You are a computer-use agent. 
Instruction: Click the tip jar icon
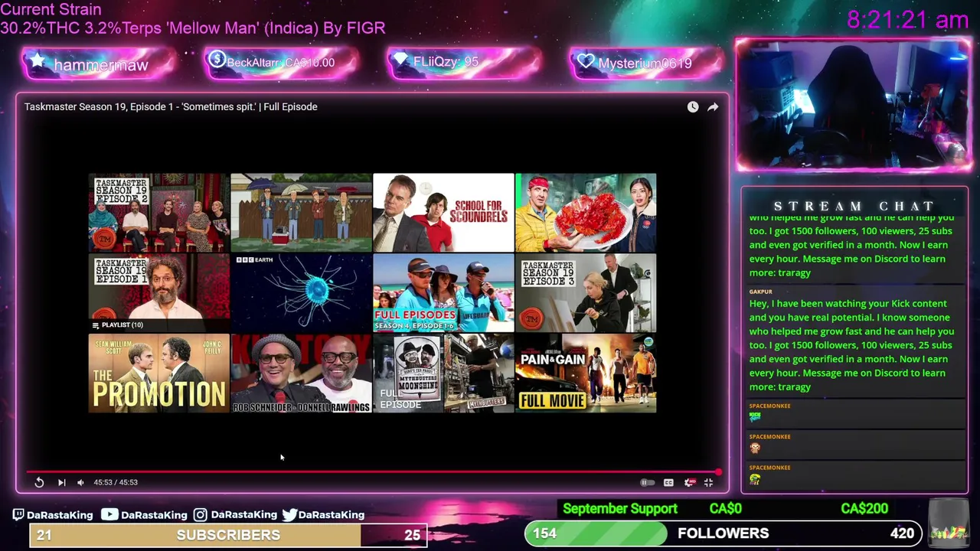pos(948,522)
